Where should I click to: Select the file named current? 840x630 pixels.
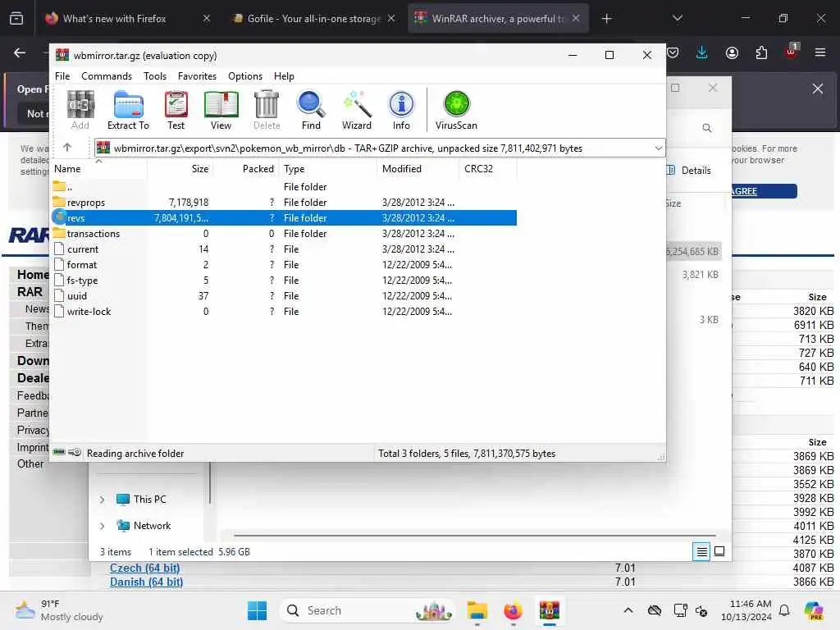coord(284,249)
